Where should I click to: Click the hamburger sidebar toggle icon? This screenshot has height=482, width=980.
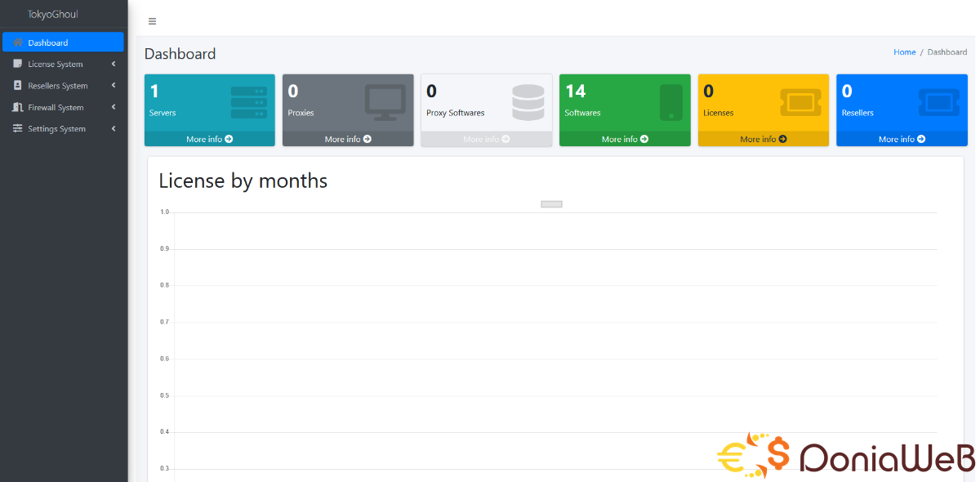[x=152, y=21]
